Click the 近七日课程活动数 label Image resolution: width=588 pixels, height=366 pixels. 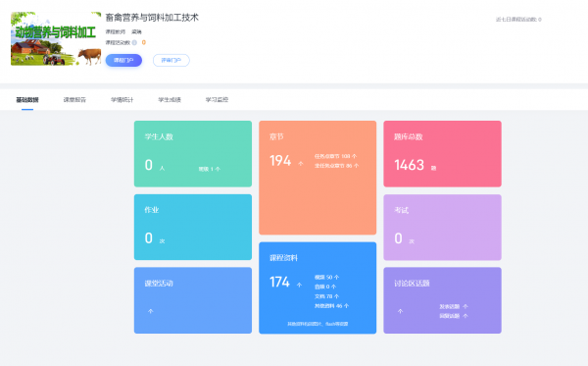click(x=518, y=20)
